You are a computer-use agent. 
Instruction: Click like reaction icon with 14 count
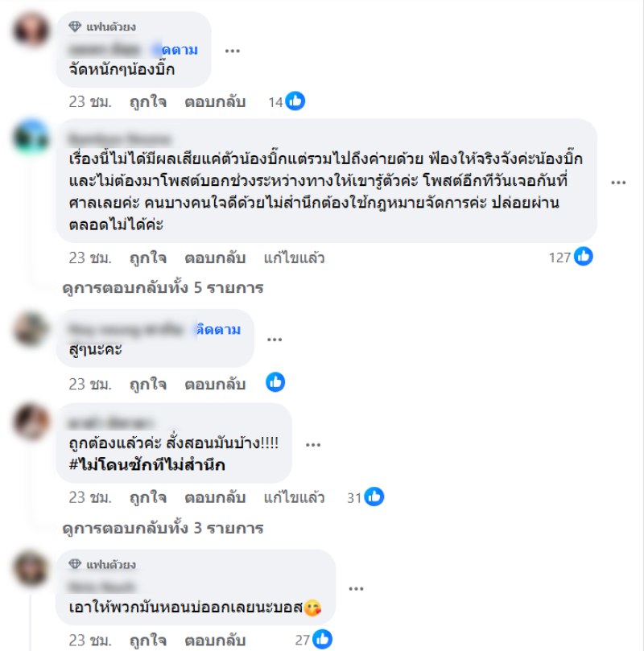click(x=295, y=101)
